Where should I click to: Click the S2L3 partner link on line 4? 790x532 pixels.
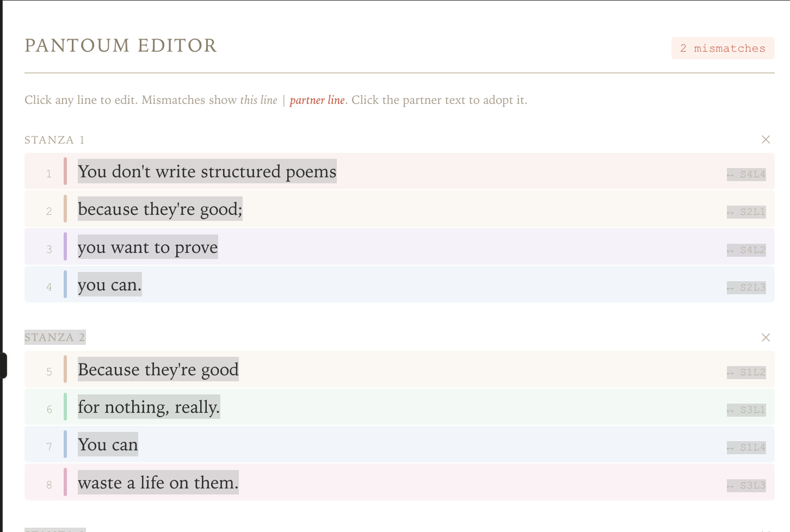[x=746, y=288]
